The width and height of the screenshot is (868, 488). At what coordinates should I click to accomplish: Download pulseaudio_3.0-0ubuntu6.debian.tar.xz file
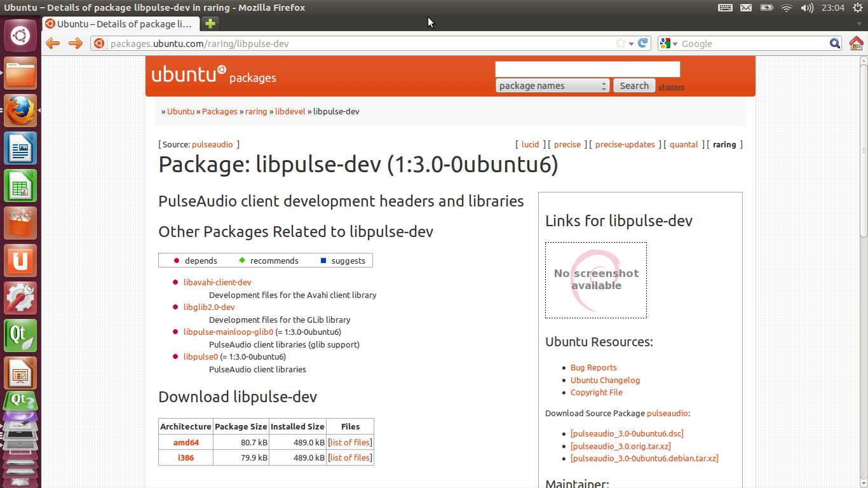coord(644,458)
